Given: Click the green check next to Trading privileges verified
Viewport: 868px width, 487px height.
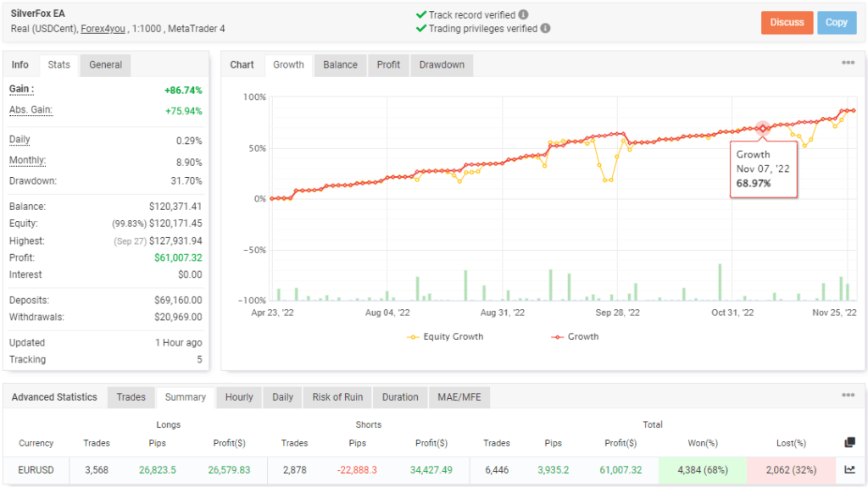Looking at the screenshot, I should (421, 28).
